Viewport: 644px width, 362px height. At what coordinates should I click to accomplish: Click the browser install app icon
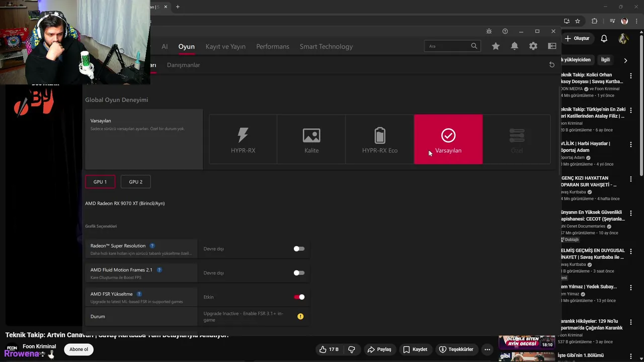[x=567, y=21]
